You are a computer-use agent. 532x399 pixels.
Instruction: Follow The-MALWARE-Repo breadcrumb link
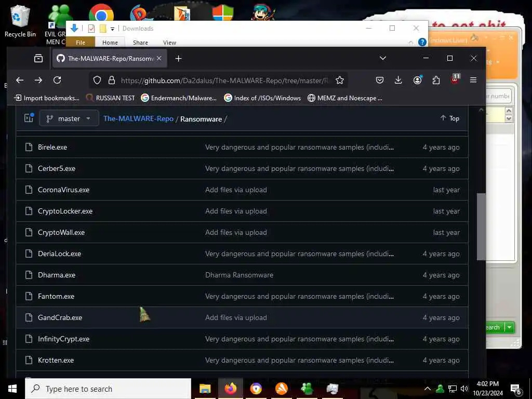138,119
